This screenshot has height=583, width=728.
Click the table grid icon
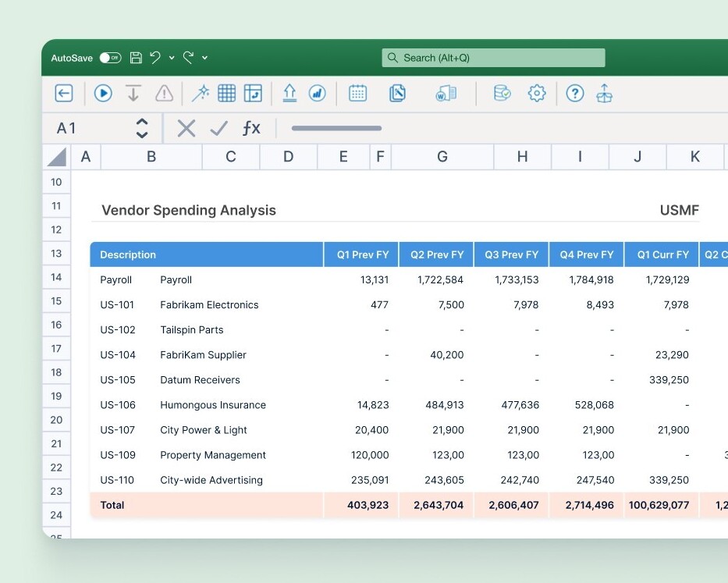(x=226, y=94)
